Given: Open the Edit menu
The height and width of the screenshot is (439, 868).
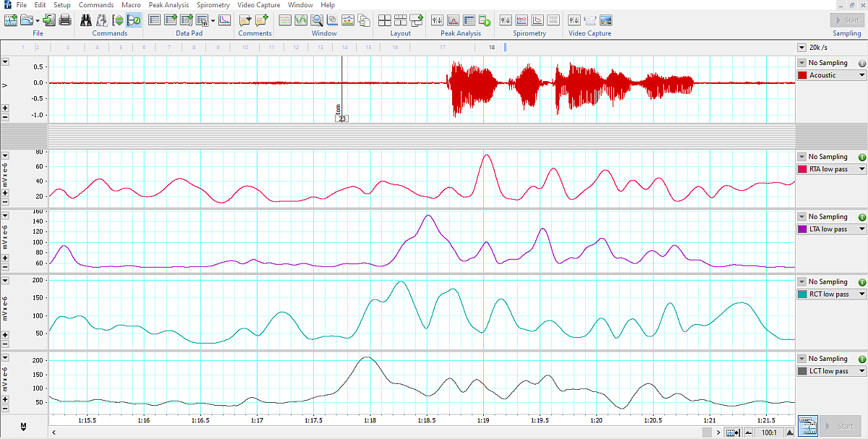Looking at the screenshot, I should 41,5.
